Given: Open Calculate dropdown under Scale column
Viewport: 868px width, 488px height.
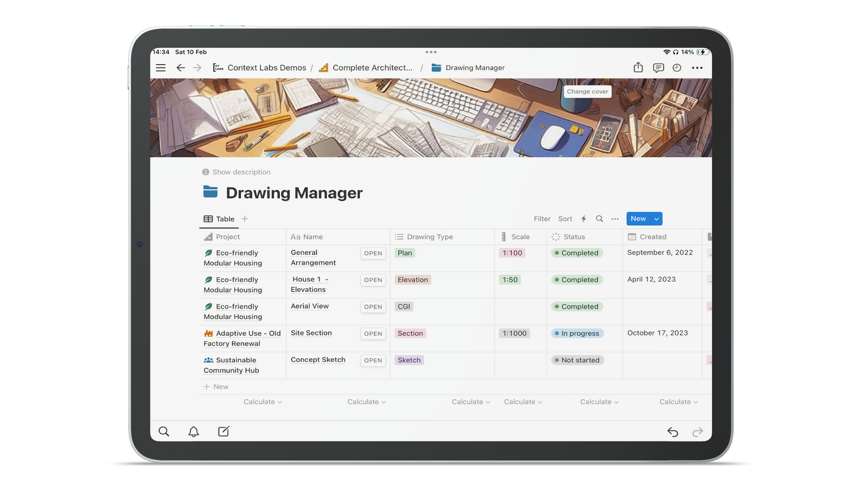Looking at the screenshot, I should click(523, 402).
